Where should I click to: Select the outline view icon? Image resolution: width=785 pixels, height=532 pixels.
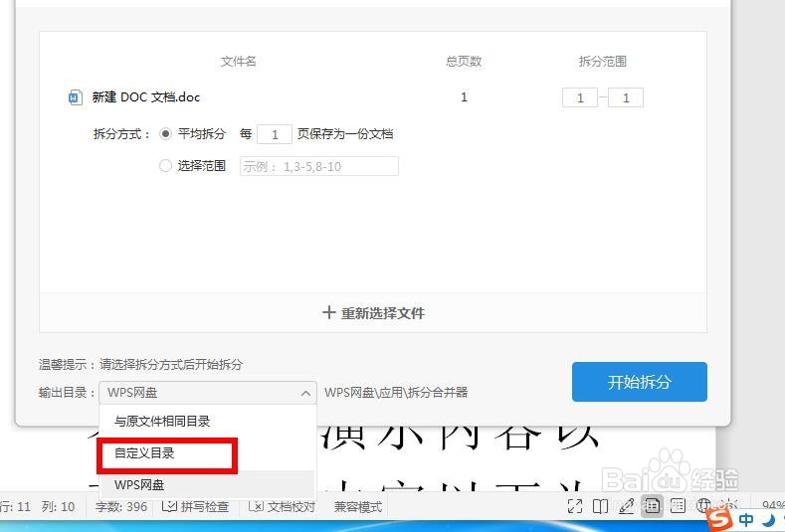tap(678, 506)
